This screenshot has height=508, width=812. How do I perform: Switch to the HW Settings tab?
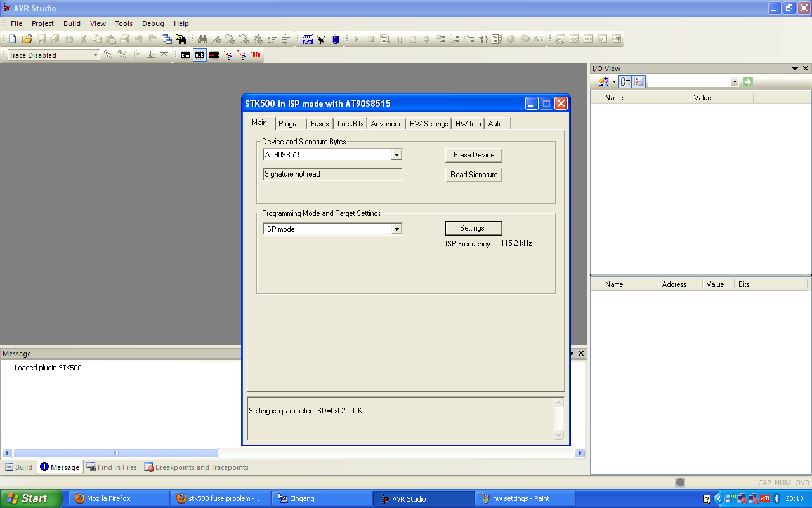point(429,124)
